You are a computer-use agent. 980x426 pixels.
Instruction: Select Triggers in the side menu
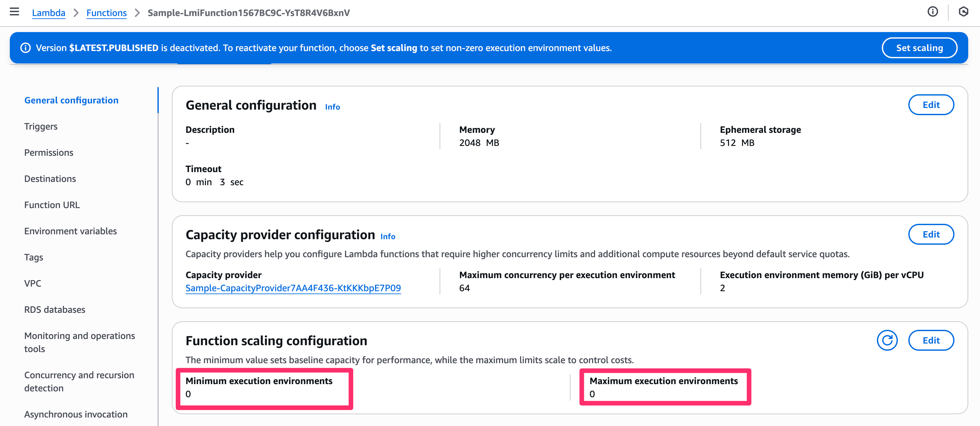click(41, 126)
